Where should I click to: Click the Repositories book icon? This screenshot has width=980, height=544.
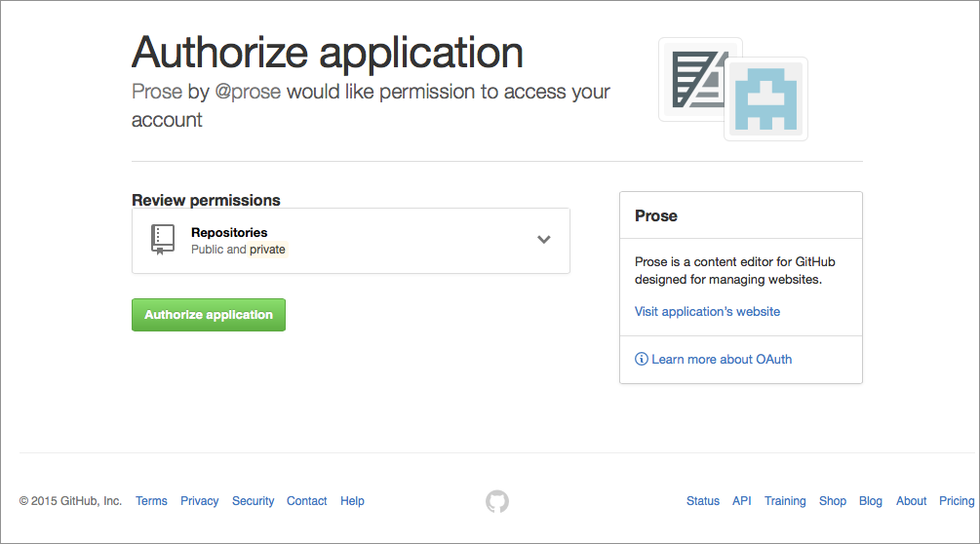coord(163,239)
